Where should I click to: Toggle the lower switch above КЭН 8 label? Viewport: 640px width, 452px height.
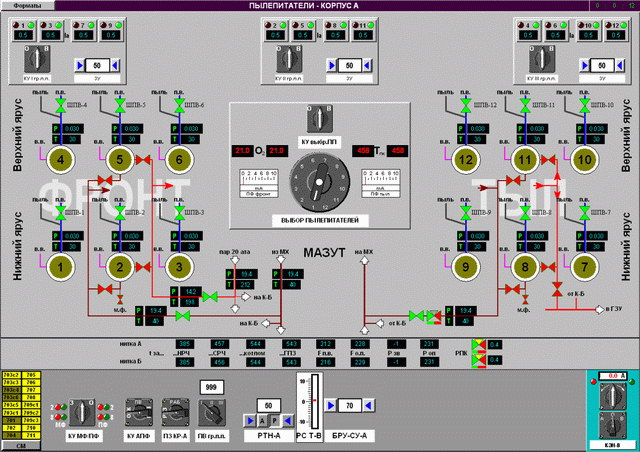click(612, 425)
